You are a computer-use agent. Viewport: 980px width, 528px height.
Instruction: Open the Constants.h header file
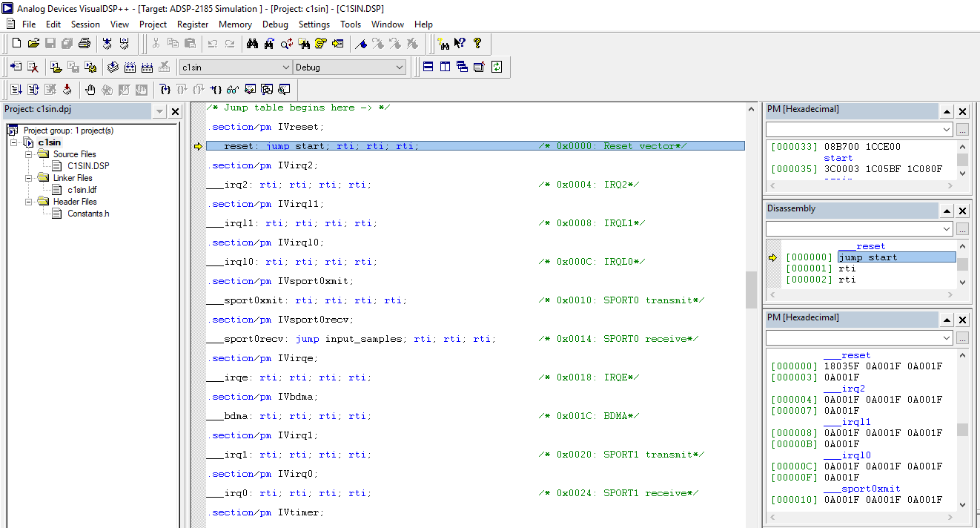(88, 214)
